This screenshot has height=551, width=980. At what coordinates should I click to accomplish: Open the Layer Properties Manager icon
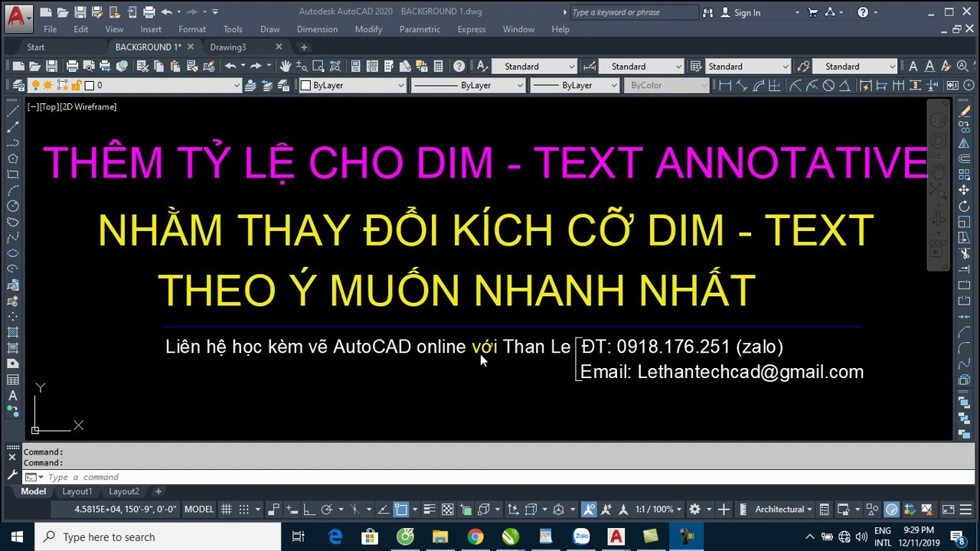coord(18,85)
